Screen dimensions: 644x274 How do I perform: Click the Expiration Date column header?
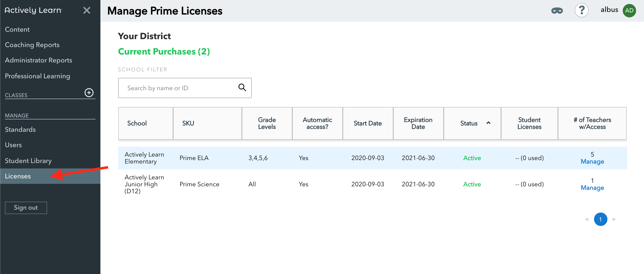click(x=418, y=123)
